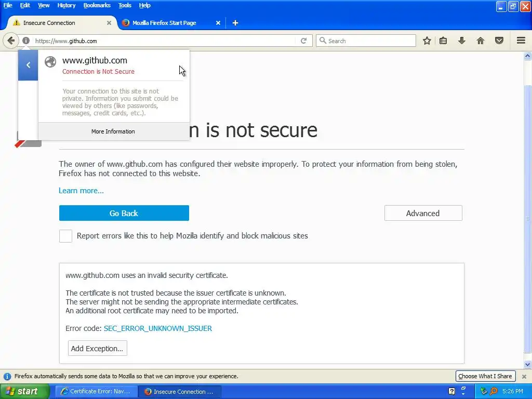The image size is (532, 399).
Task: Open the hamburger menu
Action: 521,41
